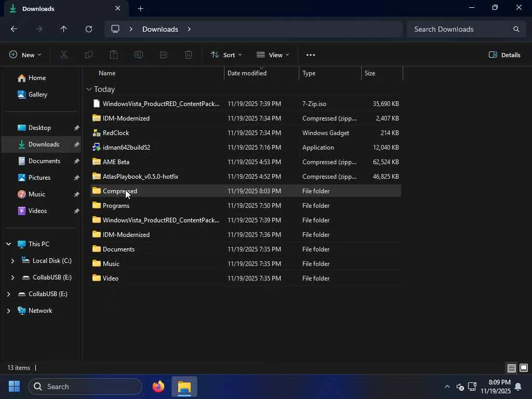Image resolution: width=532 pixels, height=399 pixels.
Task: Click the RedClock gadget file icon
Action: tap(96, 133)
